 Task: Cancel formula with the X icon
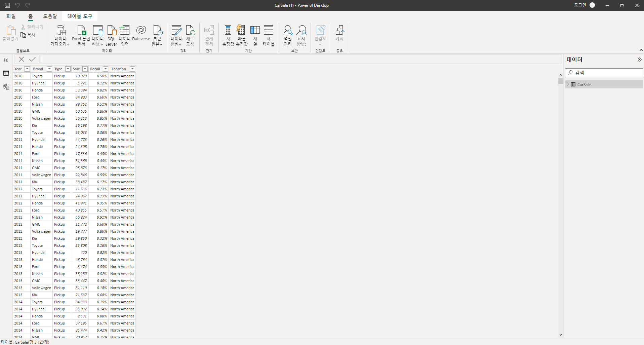(x=22, y=59)
